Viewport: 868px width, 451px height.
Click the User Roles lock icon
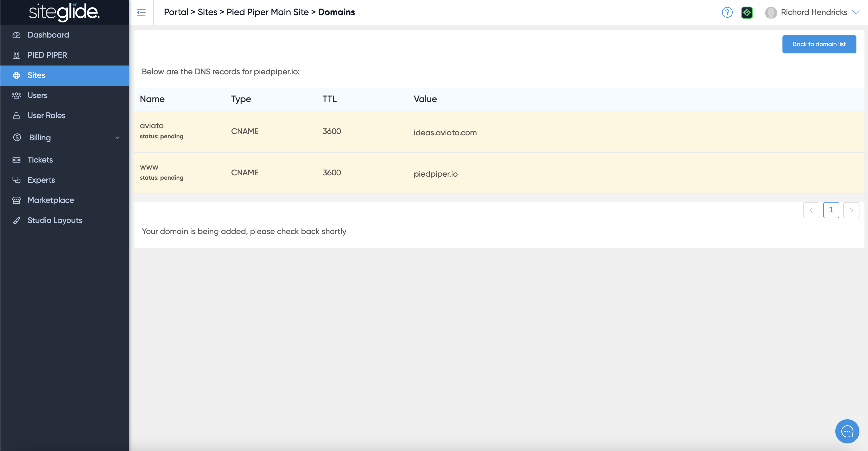click(16, 116)
